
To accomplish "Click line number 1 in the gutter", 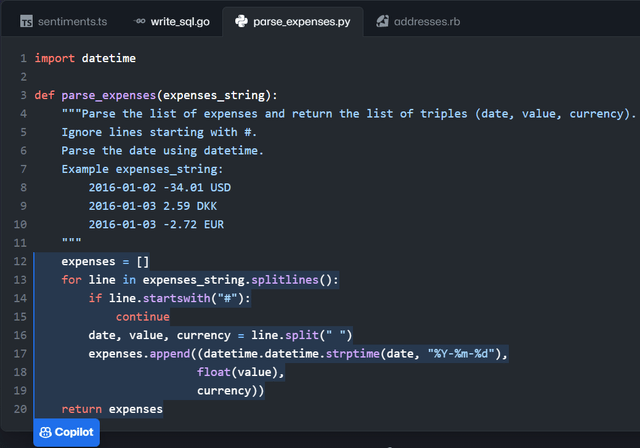I will click(22, 58).
